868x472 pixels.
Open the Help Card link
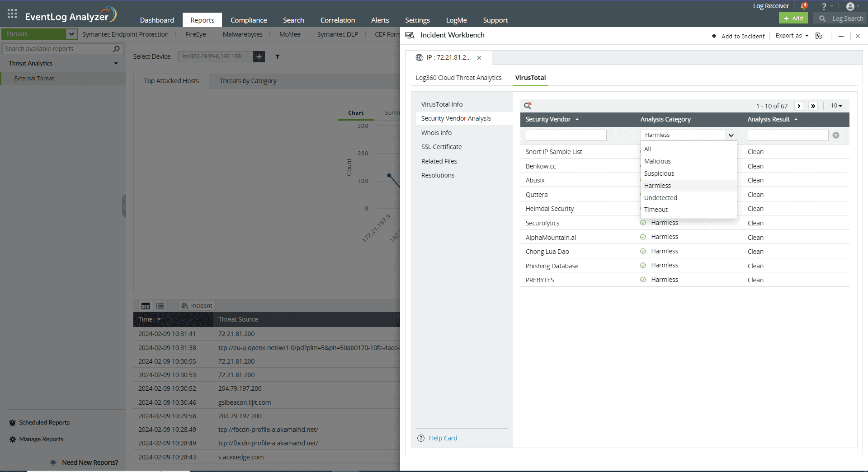tap(443, 438)
